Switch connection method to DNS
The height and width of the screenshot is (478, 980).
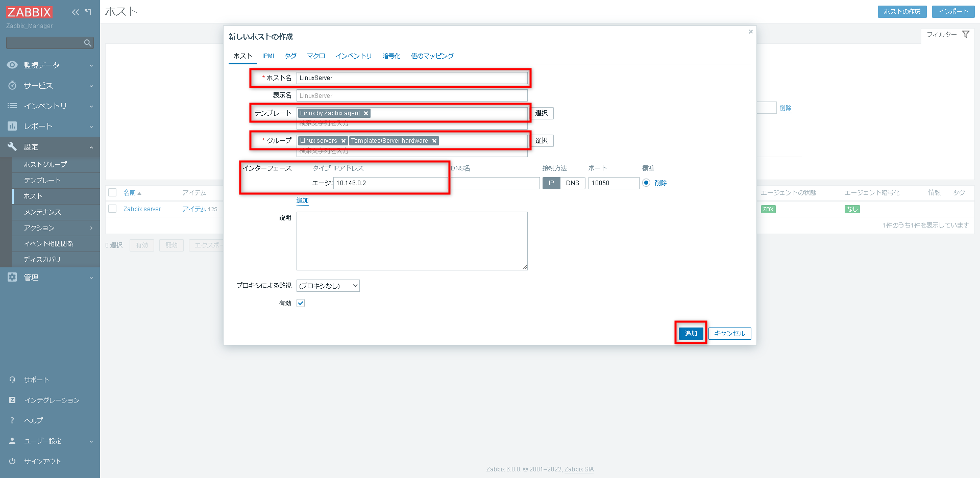point(573,183)
